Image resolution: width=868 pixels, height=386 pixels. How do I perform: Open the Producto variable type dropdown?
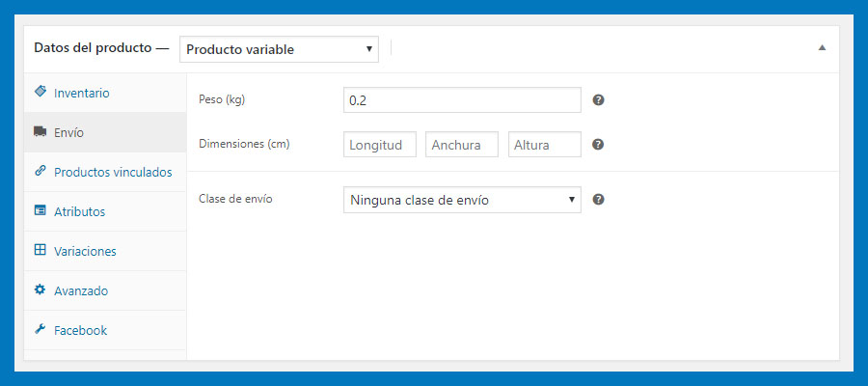pos(279,49)
